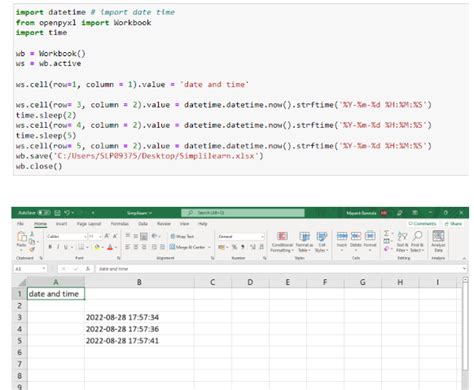Click the Comments button
The image size is (474, 390).
(x=422, y=224)
